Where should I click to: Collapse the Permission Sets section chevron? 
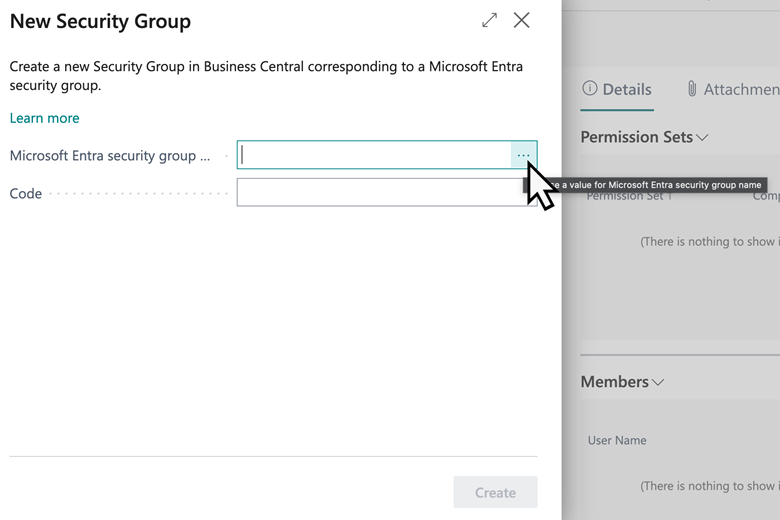[x=703, y=137]
